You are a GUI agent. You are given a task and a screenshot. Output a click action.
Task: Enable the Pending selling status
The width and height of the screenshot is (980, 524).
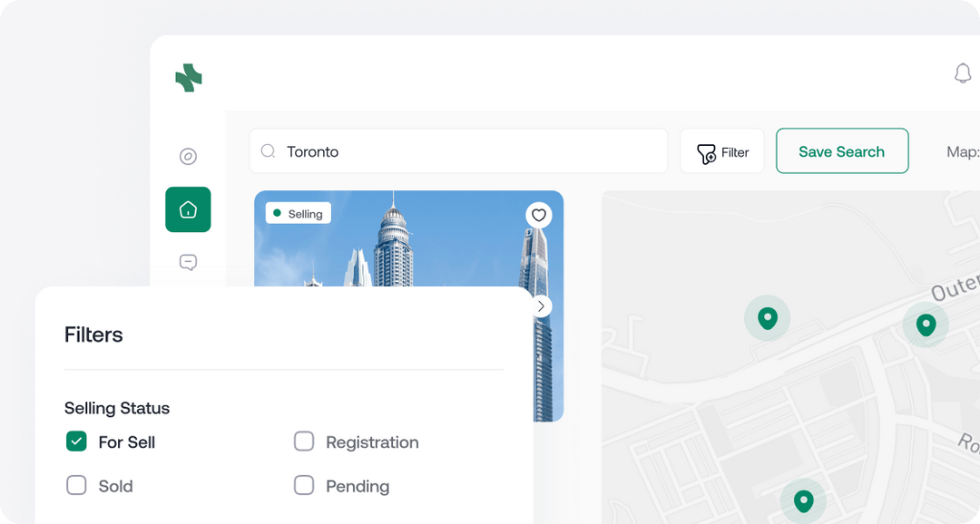pos(304,486)
